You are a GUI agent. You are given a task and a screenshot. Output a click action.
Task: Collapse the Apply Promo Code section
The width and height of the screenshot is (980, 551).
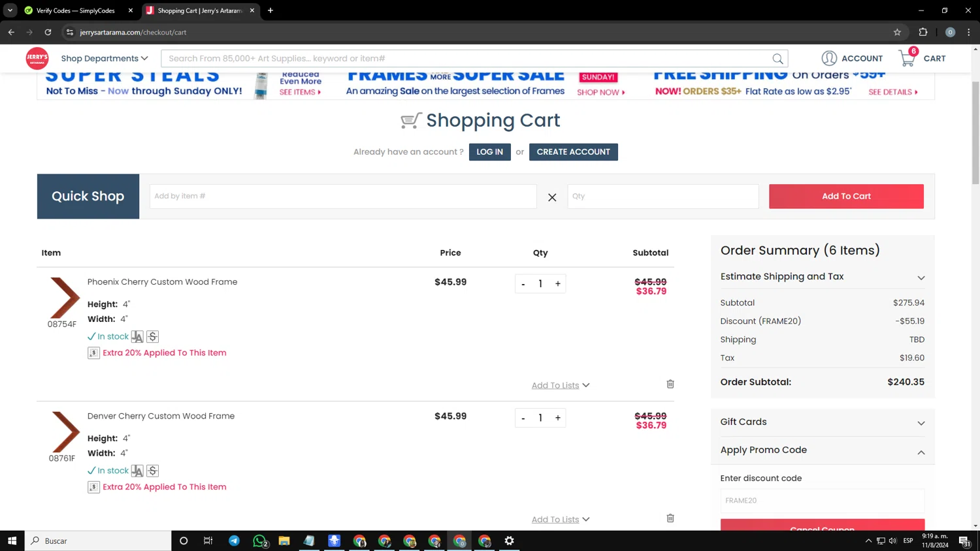point(823,450)
